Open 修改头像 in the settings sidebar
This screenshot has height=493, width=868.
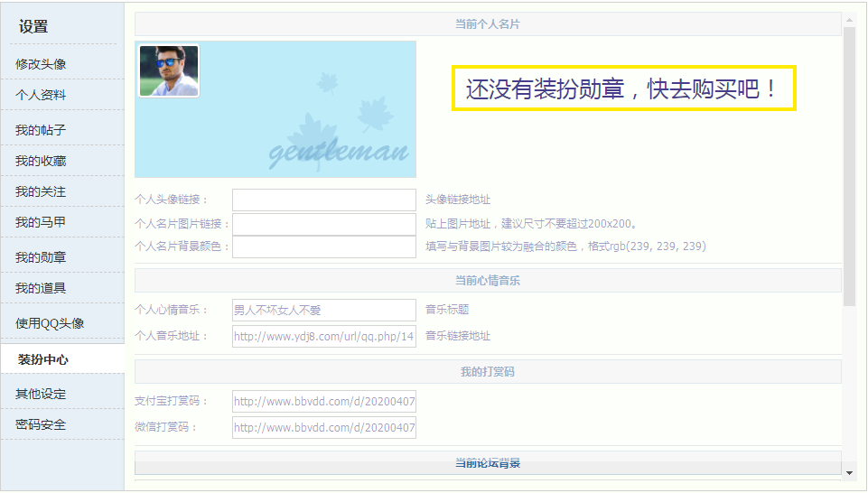pos(41,64)
